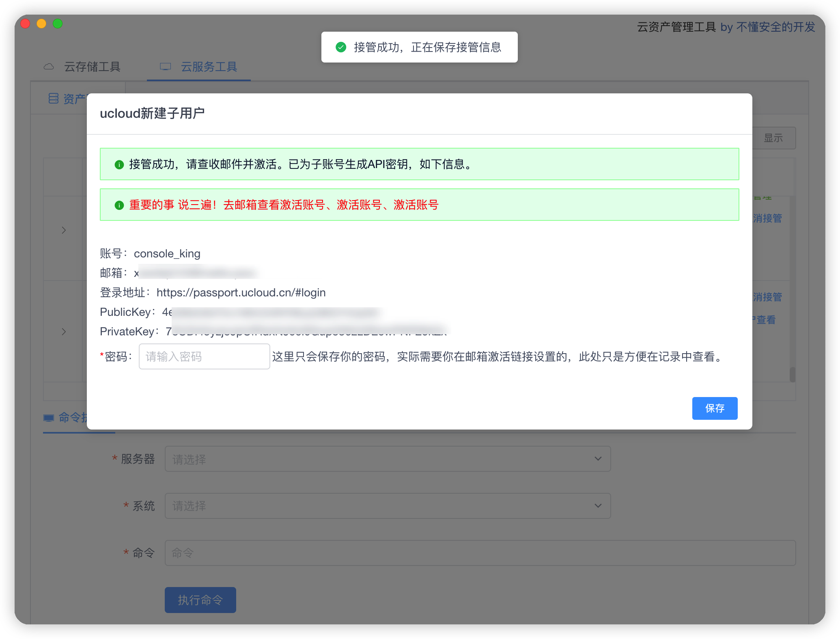The height and width of the screenshot is (639, 840).
Task: Click the 显示 button behind dialog
Action: [773, 138]
